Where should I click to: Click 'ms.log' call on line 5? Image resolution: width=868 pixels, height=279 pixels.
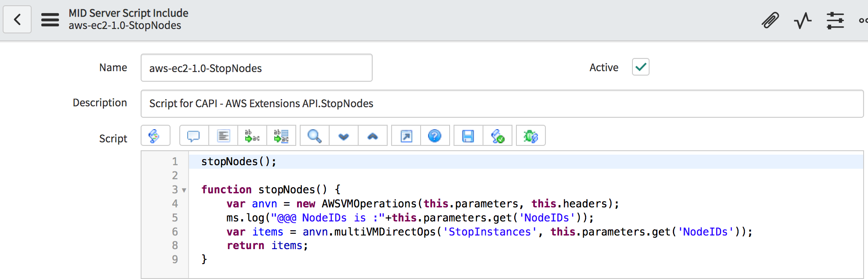point(245,218)
